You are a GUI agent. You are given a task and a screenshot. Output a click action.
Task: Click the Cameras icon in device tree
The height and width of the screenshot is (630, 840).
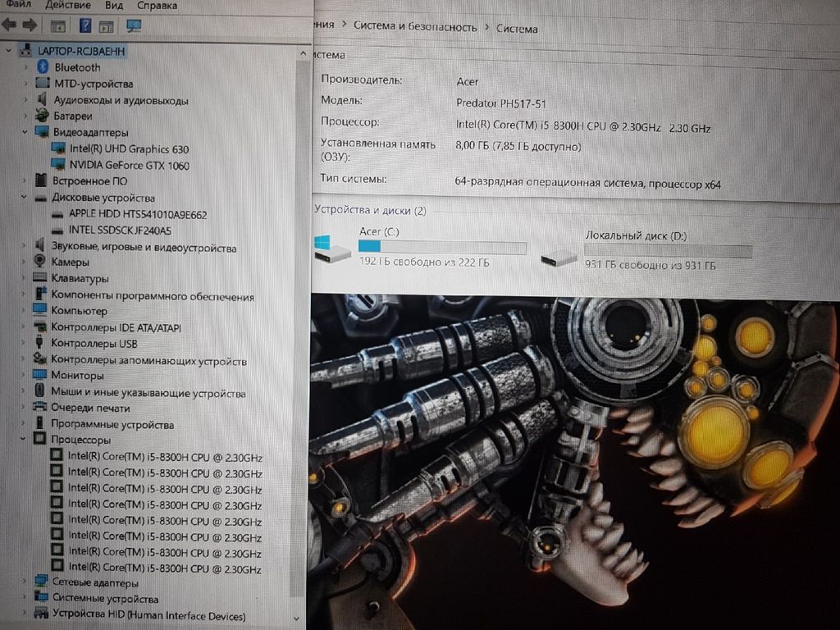39,262
